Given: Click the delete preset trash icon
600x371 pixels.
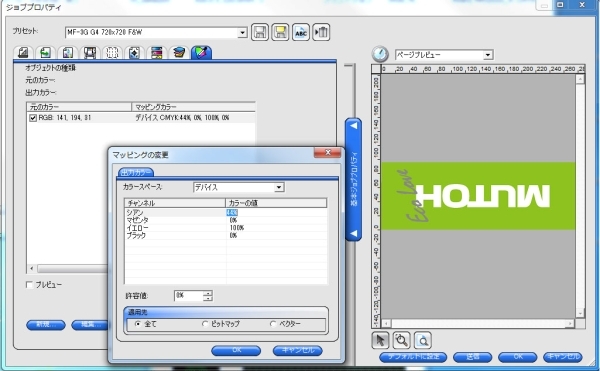Looking at the screenshot, I should click(321, 32).
